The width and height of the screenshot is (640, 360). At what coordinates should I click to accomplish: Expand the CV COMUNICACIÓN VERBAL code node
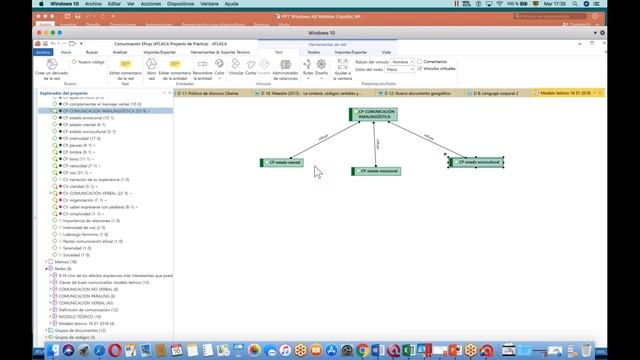point(51,193)
